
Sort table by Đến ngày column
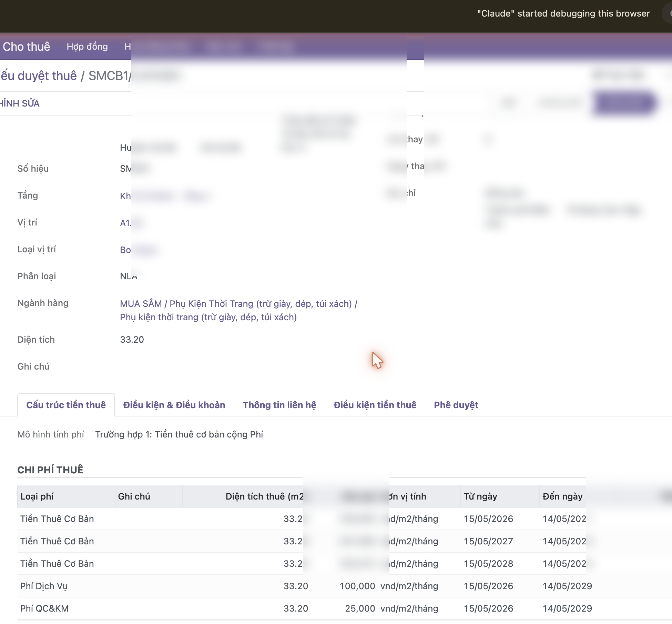(562, 496)
